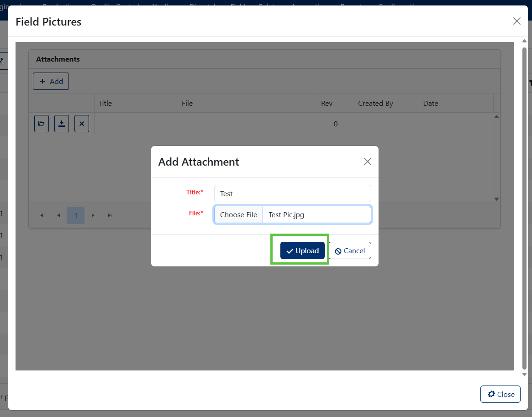
Task: Delete the attachment row with X icon
Action: point(82,124)
